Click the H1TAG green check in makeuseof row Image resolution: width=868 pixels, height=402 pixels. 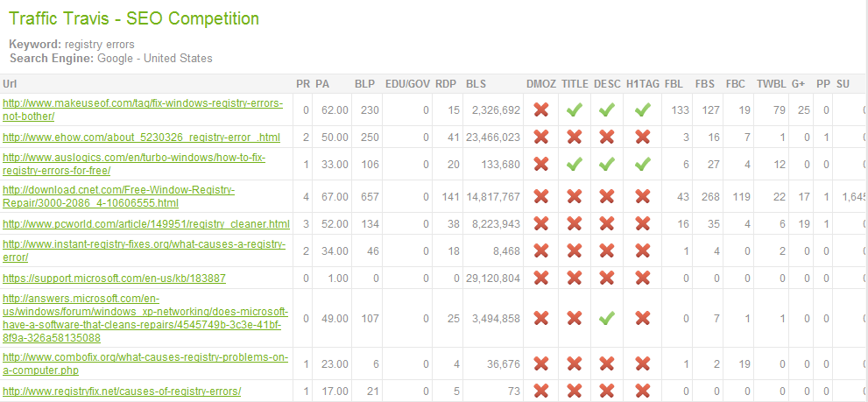(x=642, y=109)
